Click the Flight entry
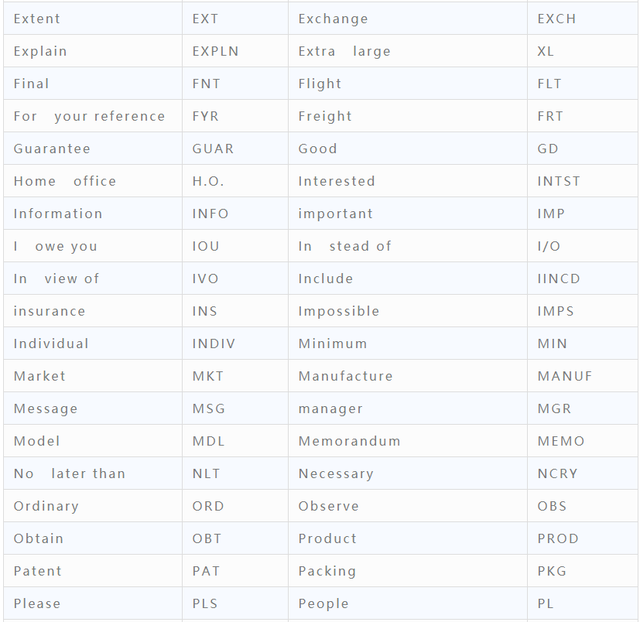The image size is (640, 622). tap(320, 84)
